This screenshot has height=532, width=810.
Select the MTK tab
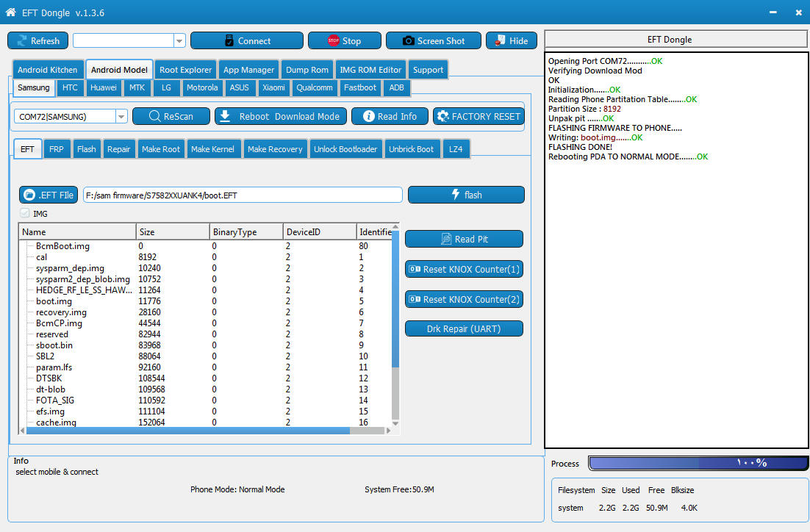[137, 87]
